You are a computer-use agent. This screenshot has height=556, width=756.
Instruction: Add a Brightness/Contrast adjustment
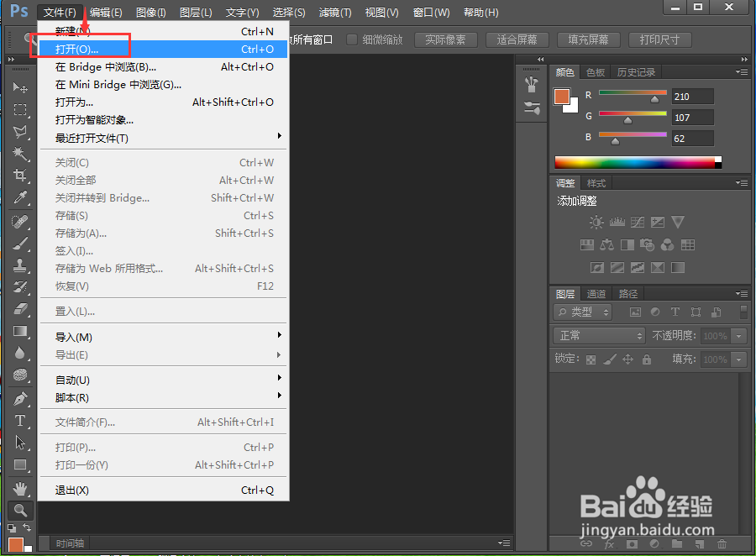coord(596,222)
